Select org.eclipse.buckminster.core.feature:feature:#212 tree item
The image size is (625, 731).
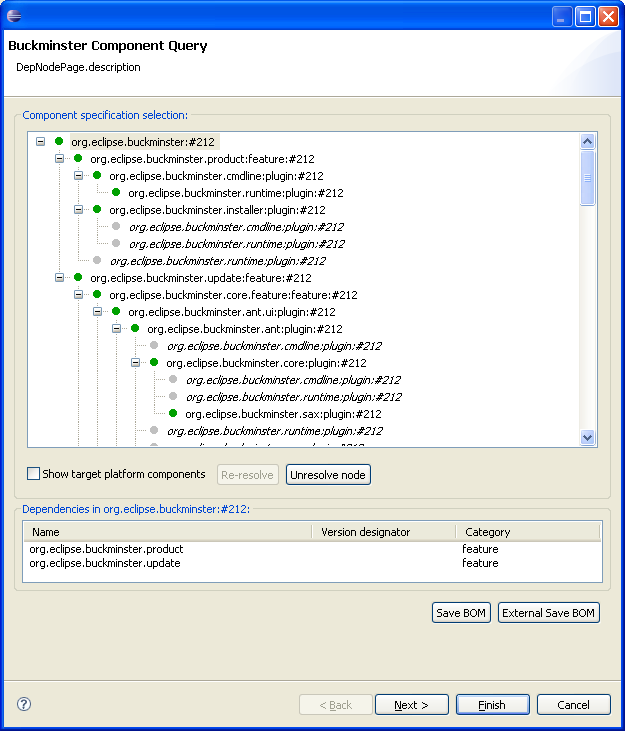click(234, 295)
